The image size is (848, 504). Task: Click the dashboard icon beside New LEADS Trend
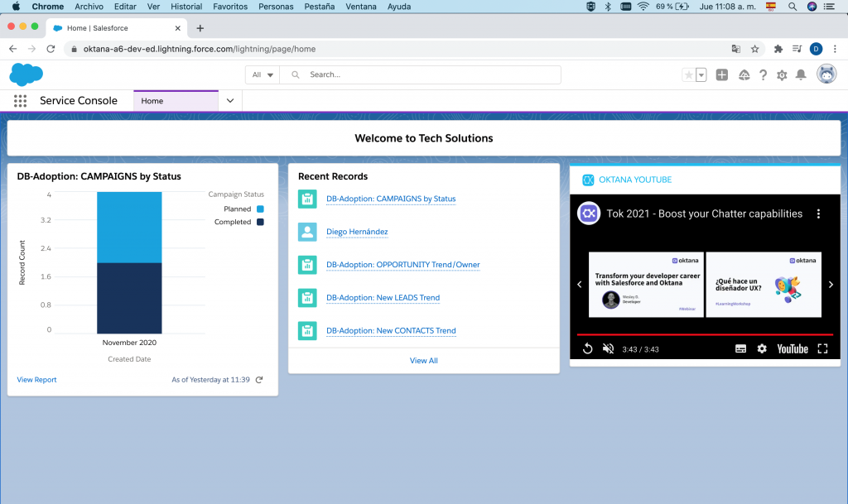pos(307,298)
